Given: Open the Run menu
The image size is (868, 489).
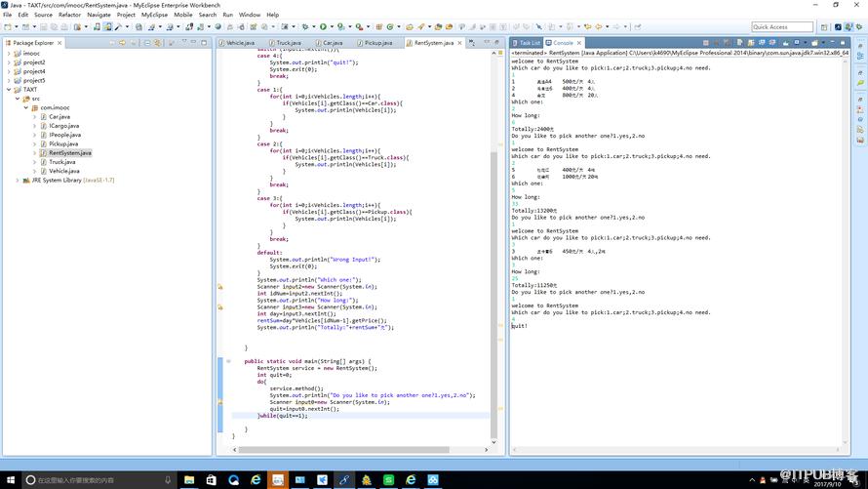Looking at the screenshot, I should (227, 15).
